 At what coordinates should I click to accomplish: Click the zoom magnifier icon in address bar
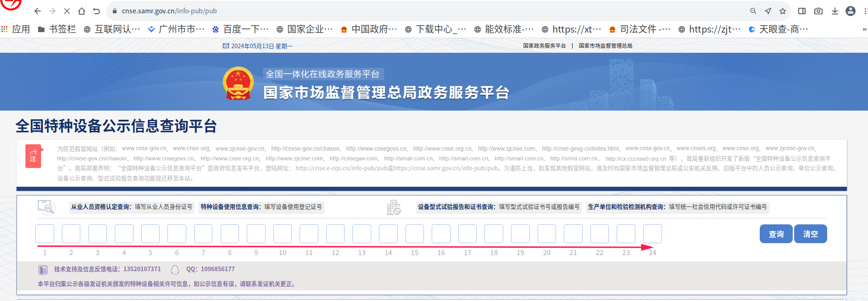coord(753,11)
